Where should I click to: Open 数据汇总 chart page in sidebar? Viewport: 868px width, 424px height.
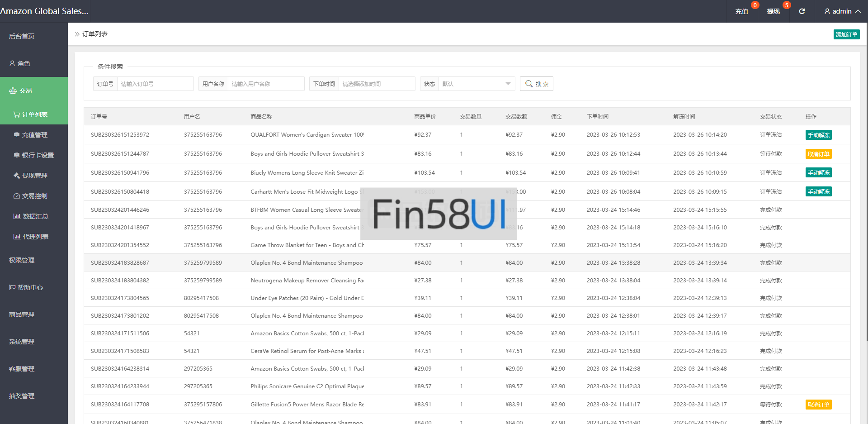pyautogui.click(x=35, y=216)
